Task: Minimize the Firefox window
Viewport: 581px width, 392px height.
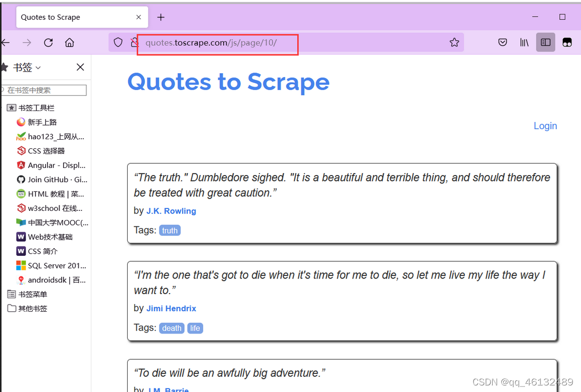Action: [535, 17]
